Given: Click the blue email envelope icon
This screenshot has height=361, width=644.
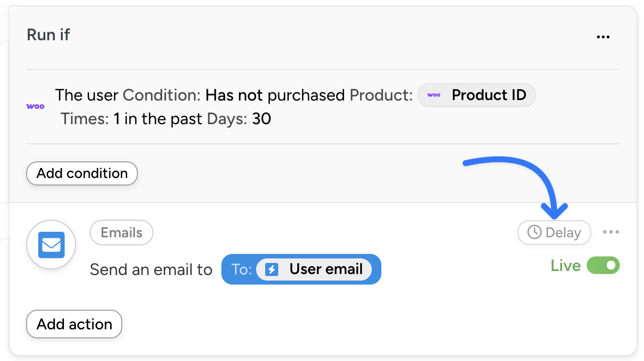Looking at the screenshot, I should coord(51,245).
